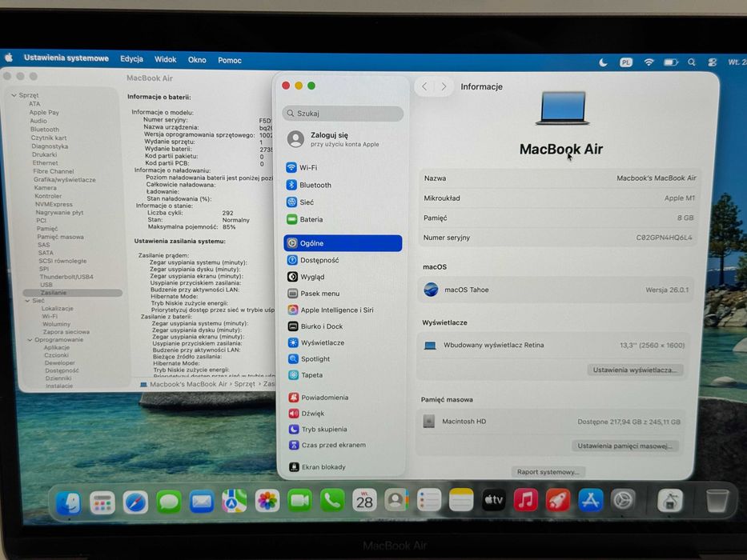This screenshot has width=747, height=560.
Task: Open the Trash in the Dock
Action: 717,501
